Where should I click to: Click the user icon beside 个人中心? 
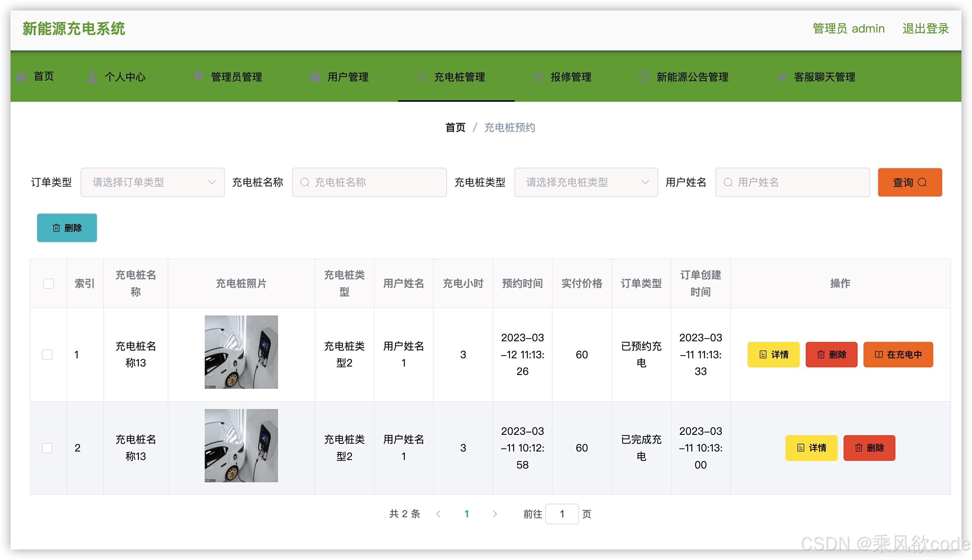(x=92, y=77)
